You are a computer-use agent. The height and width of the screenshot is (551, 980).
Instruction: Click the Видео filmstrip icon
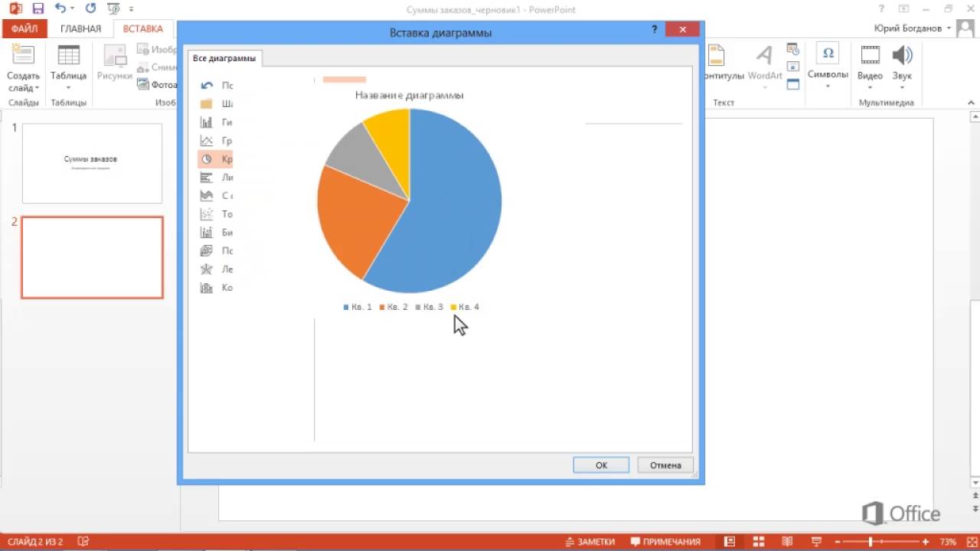coord(870,54)
